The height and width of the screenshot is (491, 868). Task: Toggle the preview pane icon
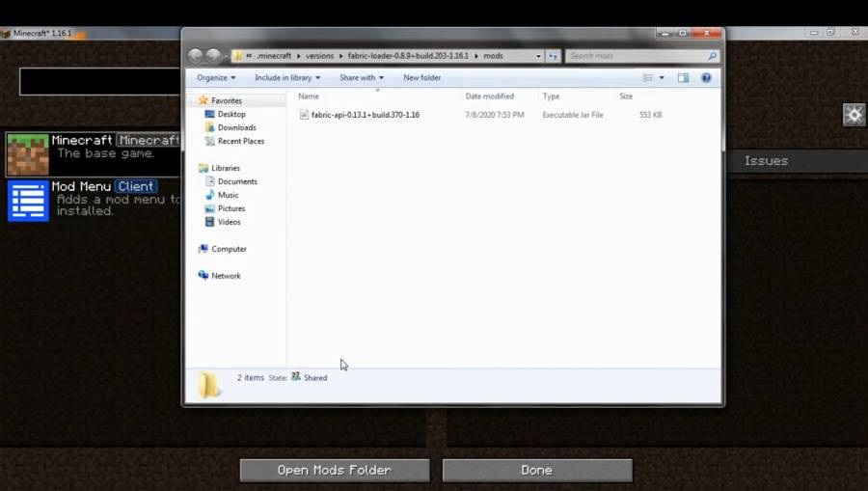pyautogui.click(x=683, y=77)
